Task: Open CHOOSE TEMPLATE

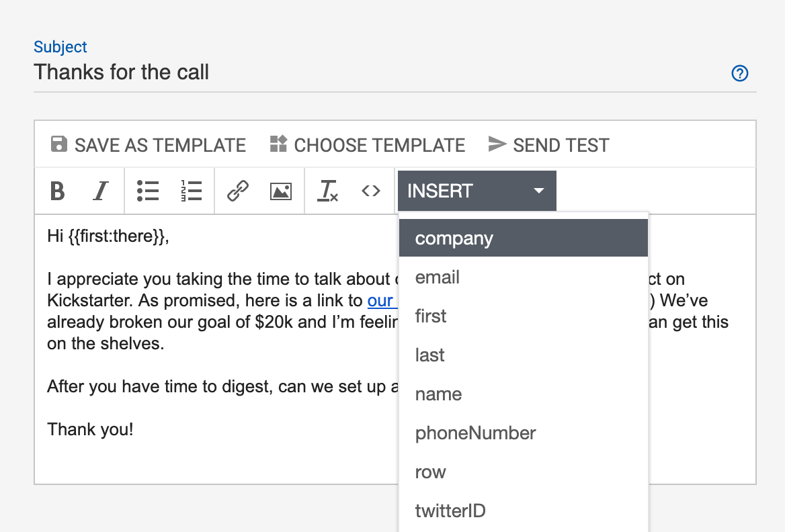Action: click(x=381, y=144)
